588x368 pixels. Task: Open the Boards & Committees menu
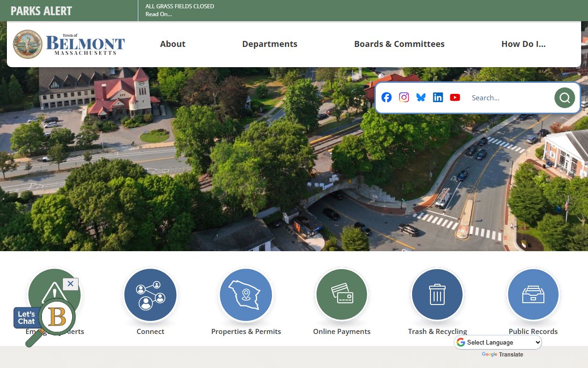tap(399, 44)
